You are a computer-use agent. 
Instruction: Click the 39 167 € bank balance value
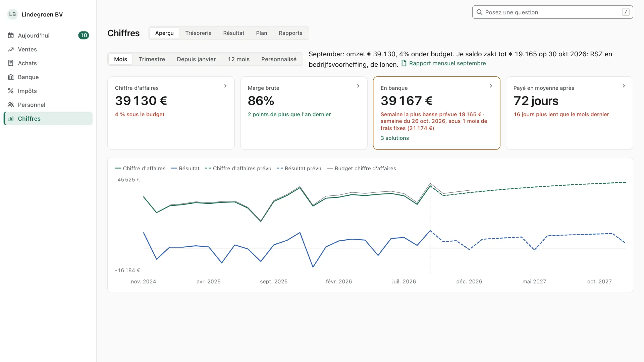(x=407, y=101)
